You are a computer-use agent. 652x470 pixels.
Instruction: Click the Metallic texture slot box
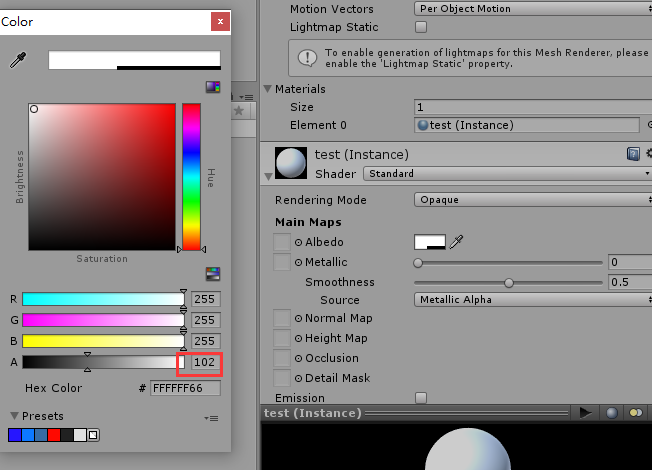(282, 262)
